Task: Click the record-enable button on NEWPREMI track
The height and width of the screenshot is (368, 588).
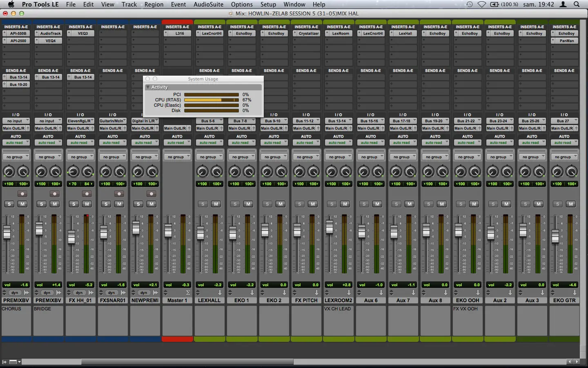Action: (x=151, y=194)
